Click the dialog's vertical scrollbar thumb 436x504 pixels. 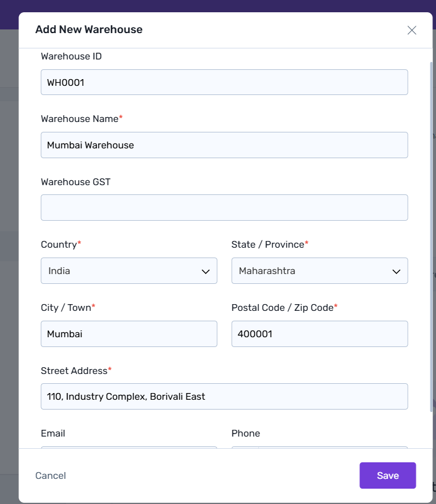click(432, 233)
